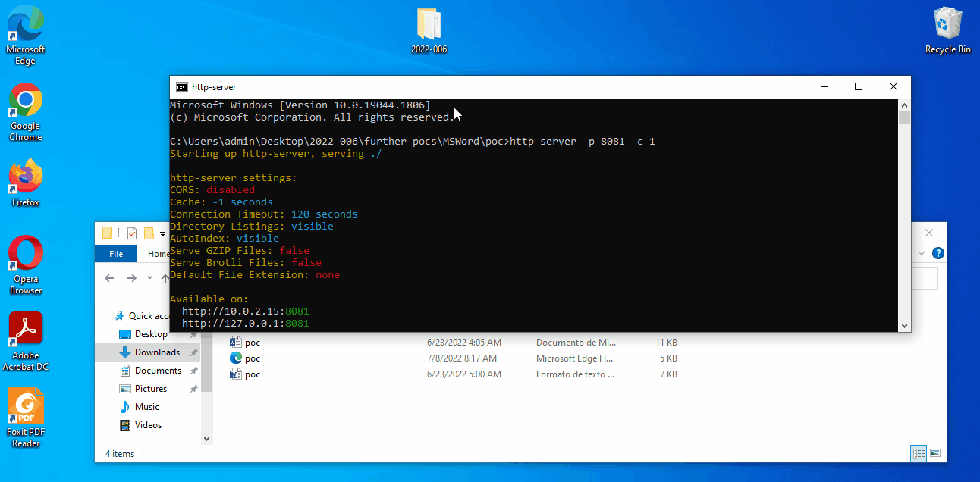980x482 pixels.
Task: Open the Home ribbon tab in Explorer
Action: [159, 254]
